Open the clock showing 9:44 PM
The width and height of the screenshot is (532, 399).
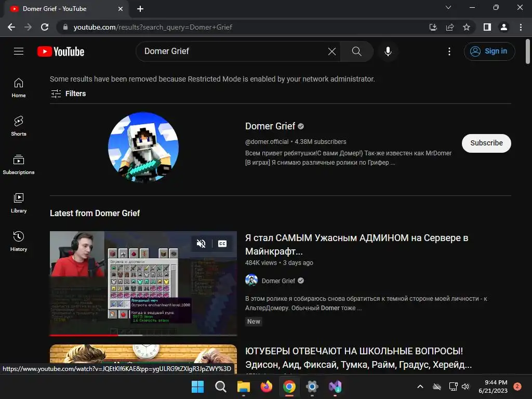click(x=493, y=387)
